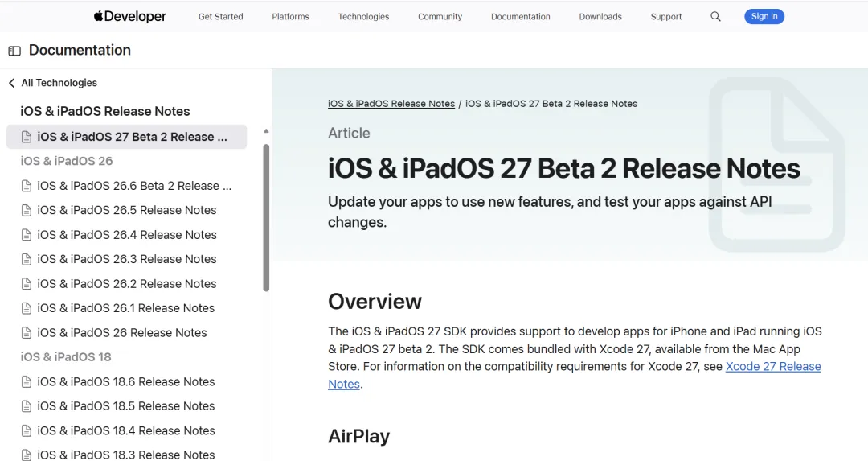Image resolution: width=868 pixels, height=461 pixels.
Task: Open iOS & iPadOS 26.4 Release Notes
Action: 126,235
